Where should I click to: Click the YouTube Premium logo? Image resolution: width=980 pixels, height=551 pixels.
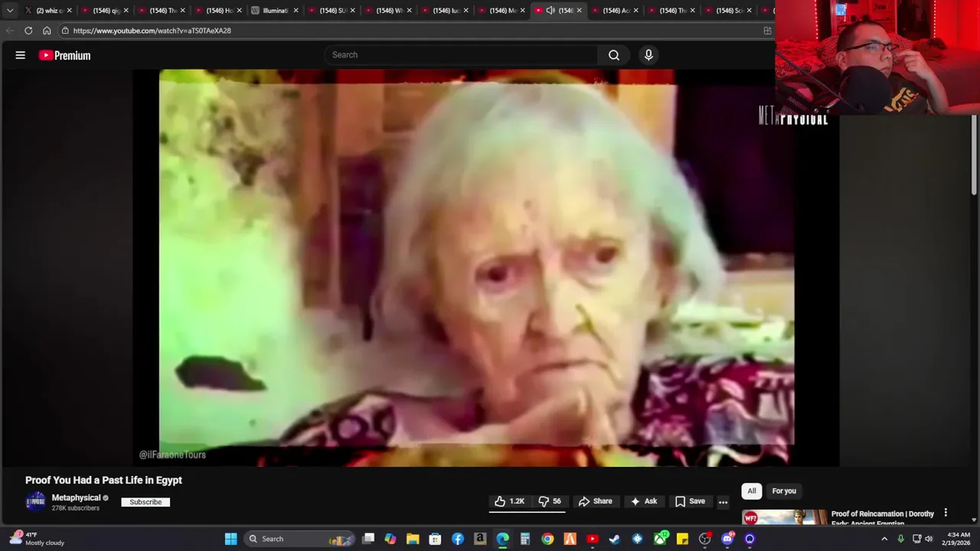coord(65,55)
